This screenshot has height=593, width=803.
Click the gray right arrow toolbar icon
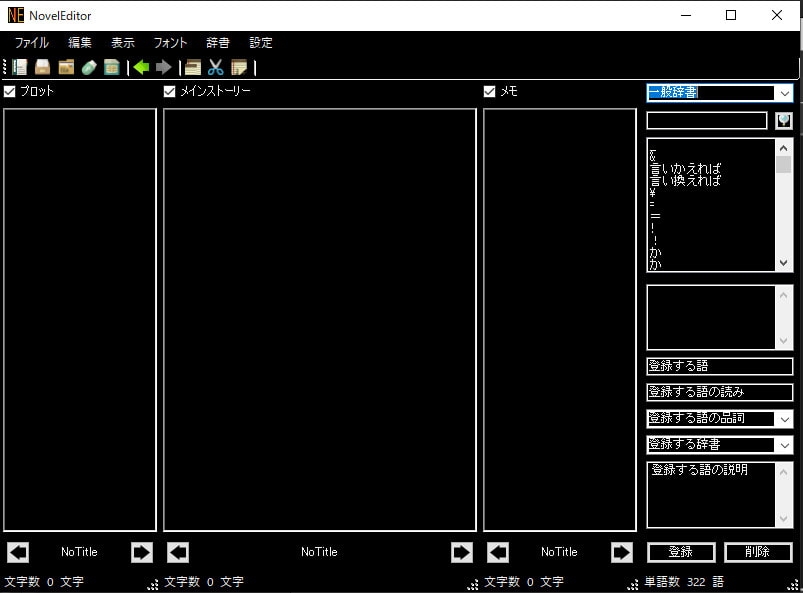(164, 67)
